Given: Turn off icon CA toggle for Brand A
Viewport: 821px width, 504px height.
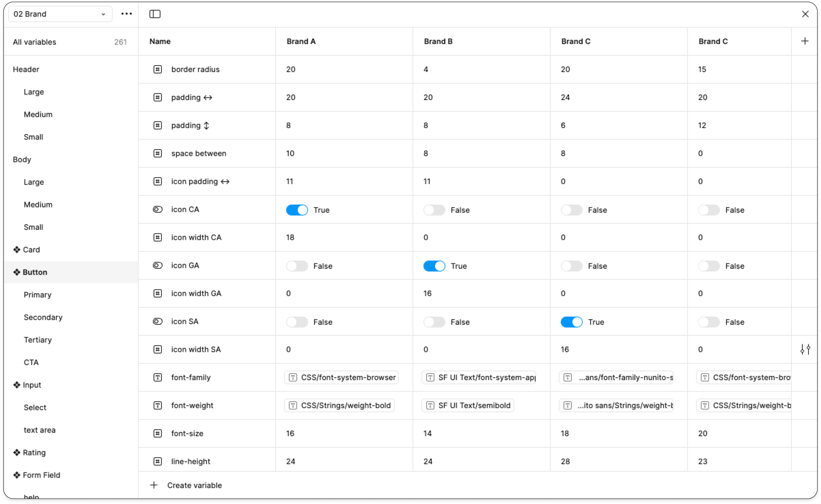Looking at the screenshot, I should (x=297, y=210).
